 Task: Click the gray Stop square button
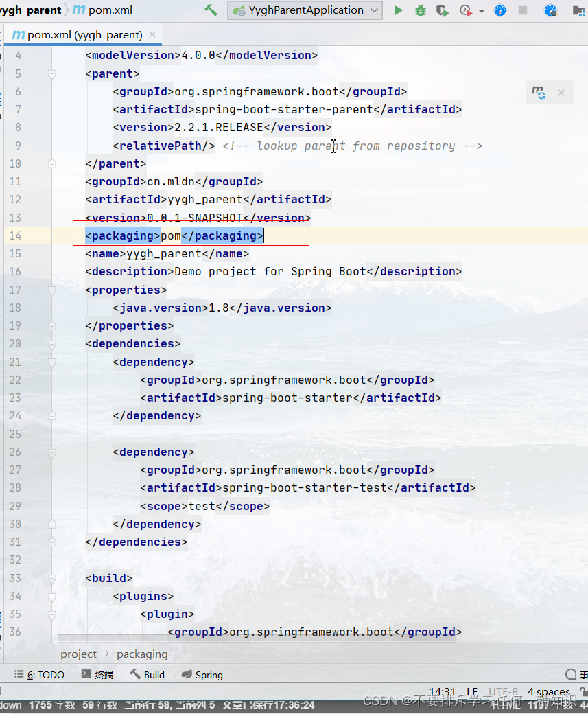[x=523, y=10]
